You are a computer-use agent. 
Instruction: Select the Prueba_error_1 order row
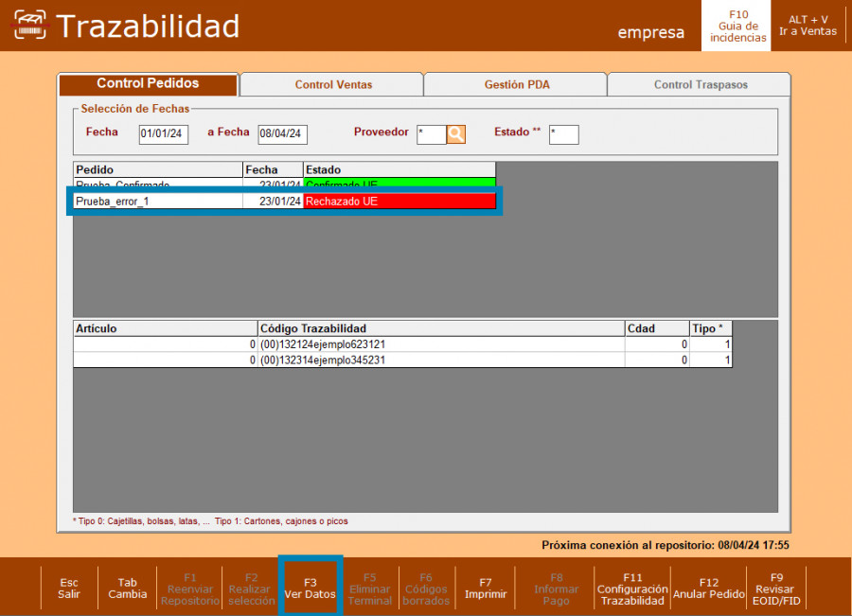coord(158,202)
